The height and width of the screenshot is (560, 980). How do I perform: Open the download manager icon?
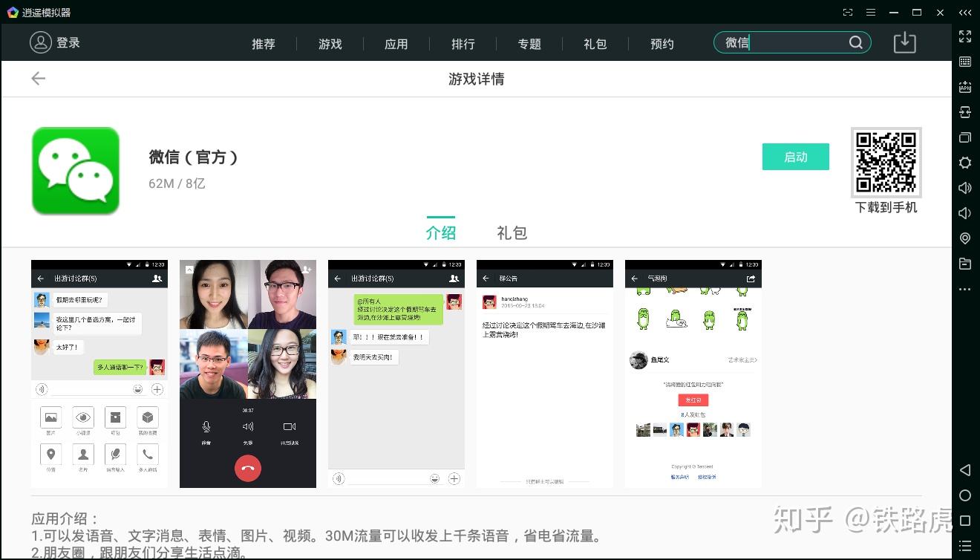click(x=904, y=42)
